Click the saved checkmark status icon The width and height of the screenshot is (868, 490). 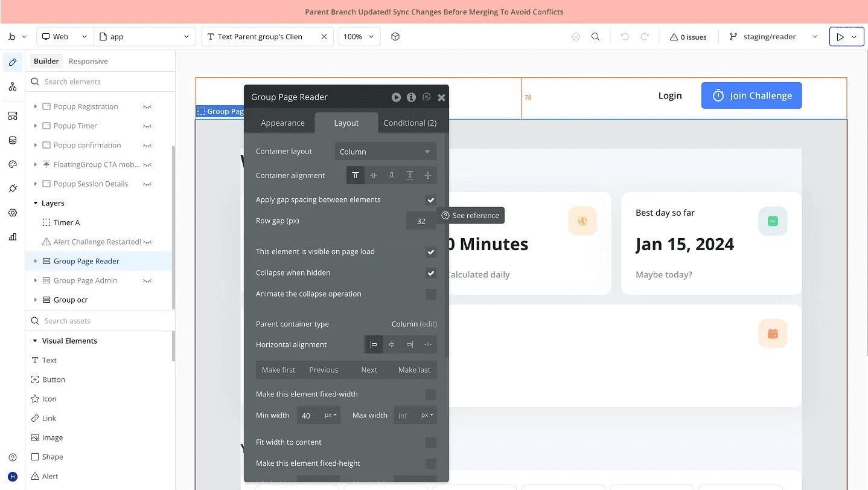pyautogui.click(x=576, y=37)
